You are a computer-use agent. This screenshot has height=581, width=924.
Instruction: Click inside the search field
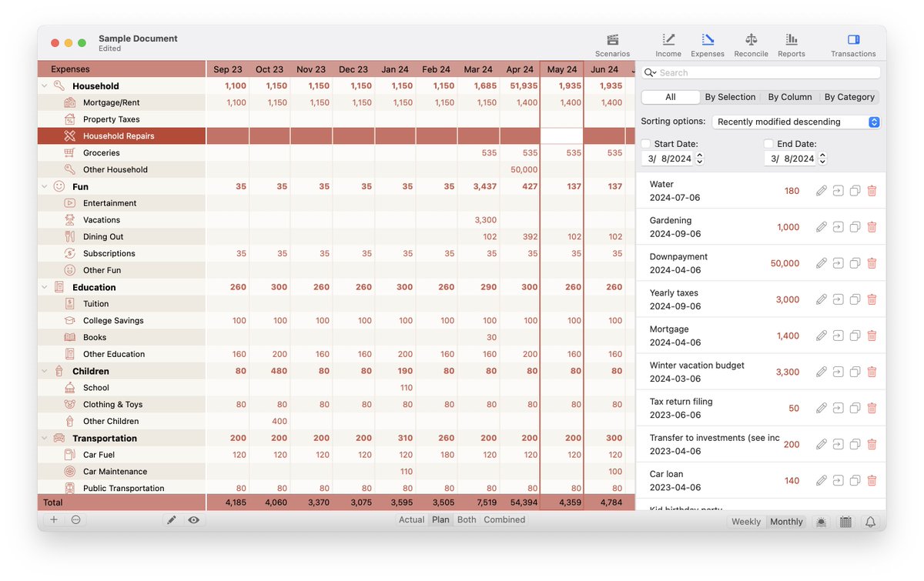(762, 72)
